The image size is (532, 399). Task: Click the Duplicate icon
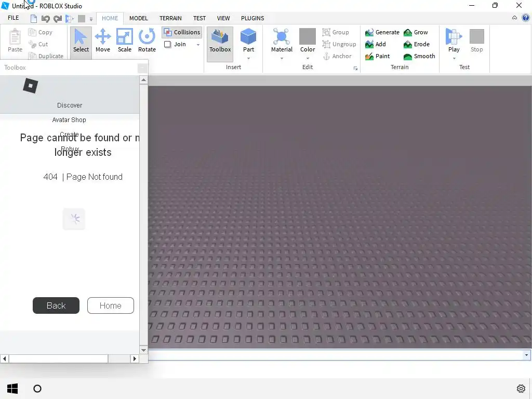coord(32,56)
